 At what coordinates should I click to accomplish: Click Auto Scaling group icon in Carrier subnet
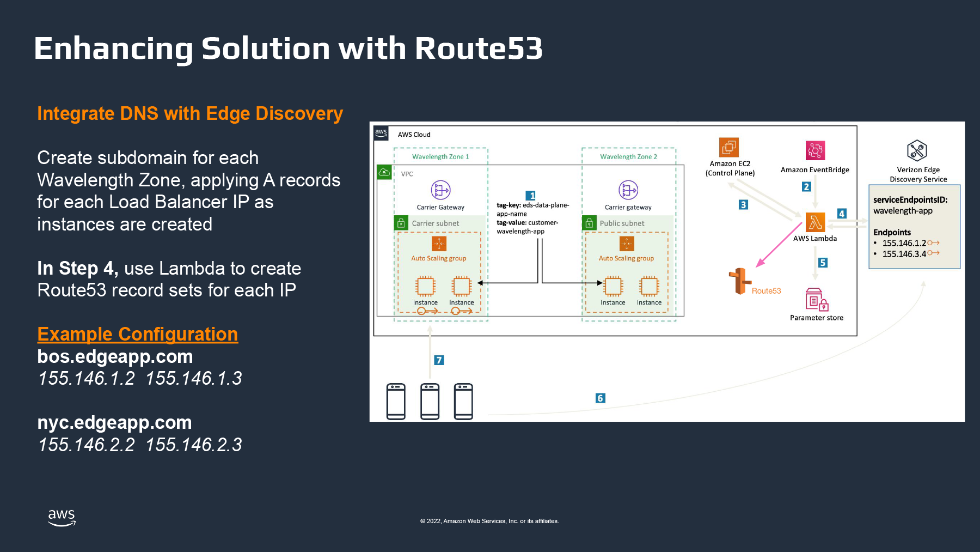pyautogui.click(x=439, y=244)
